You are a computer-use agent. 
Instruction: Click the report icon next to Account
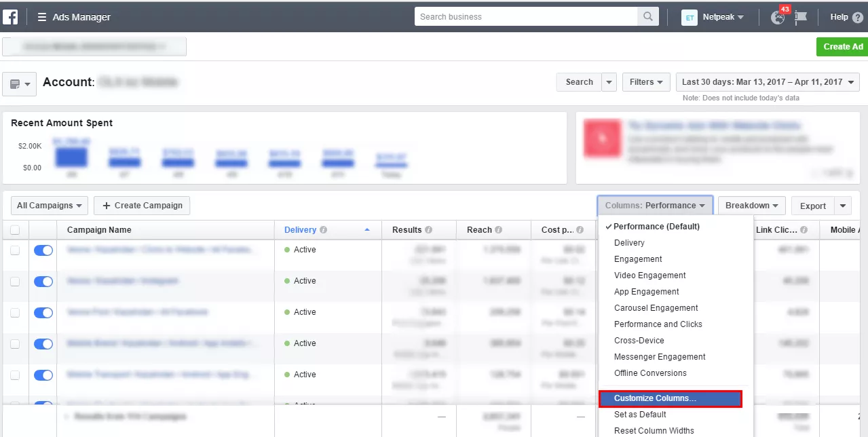click(x=19, y=84)
